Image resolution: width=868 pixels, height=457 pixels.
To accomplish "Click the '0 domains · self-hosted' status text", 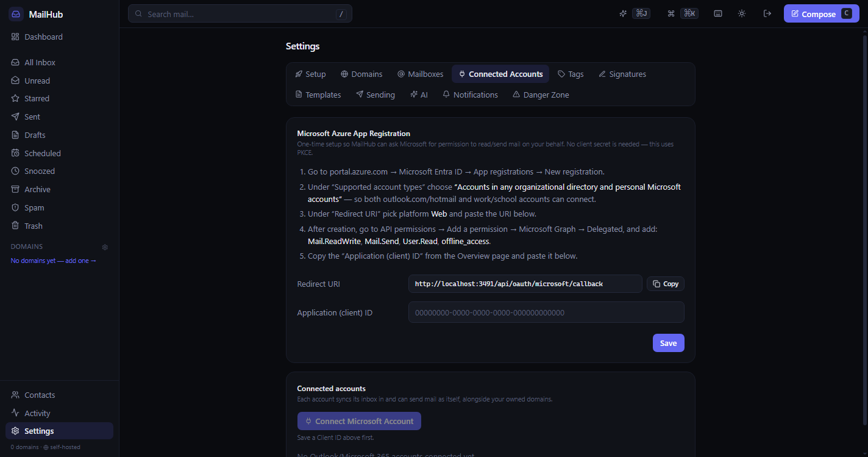I will [45, 447].
